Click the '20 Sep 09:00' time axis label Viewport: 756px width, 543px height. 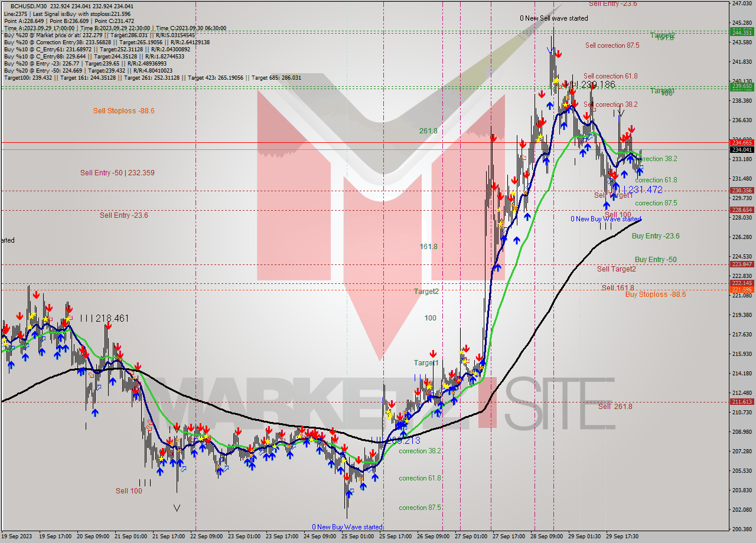[94, 537]
